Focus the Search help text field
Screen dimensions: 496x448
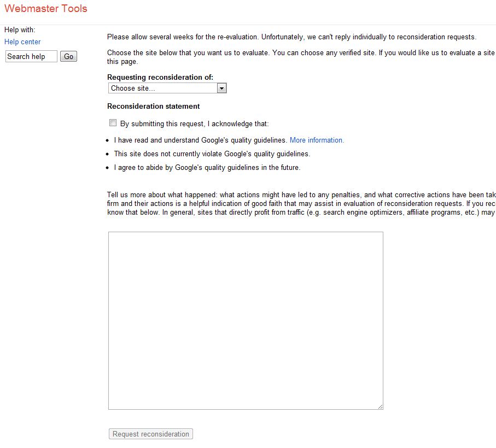(31, 56)
